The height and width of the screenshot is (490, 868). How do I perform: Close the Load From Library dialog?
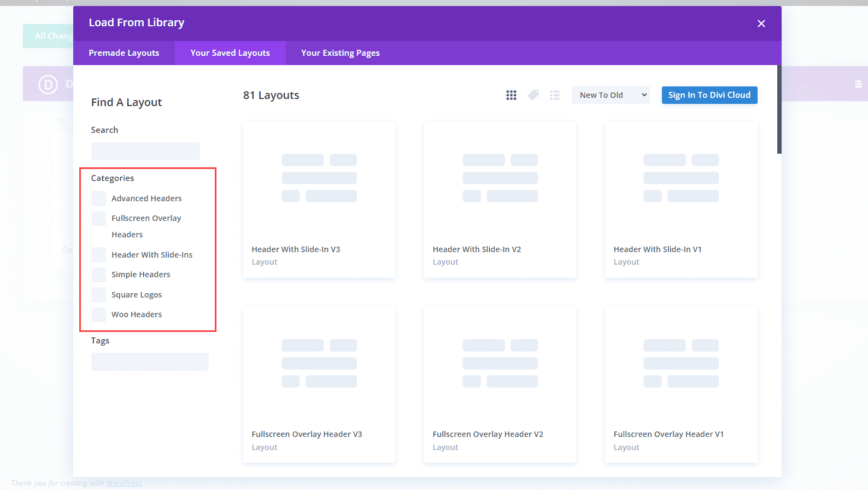click(x=761, y=24)
